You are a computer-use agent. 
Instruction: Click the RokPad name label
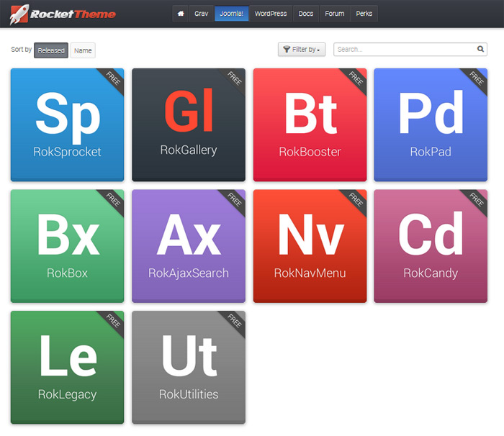pyautogui.click(x=431, y=152)
